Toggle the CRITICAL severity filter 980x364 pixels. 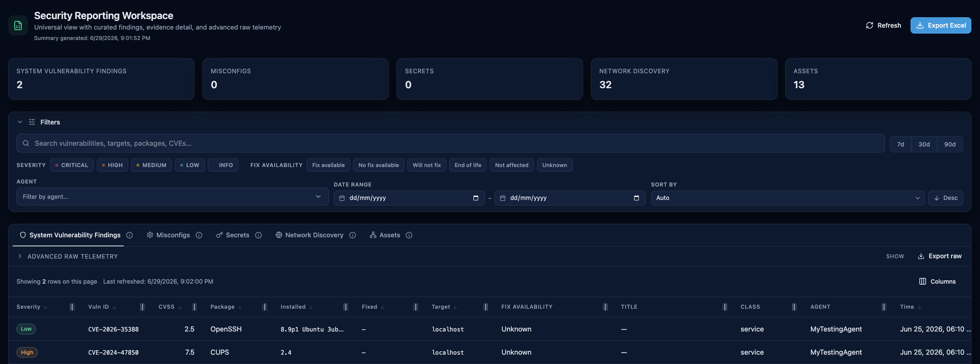click(x=72, y=165)
